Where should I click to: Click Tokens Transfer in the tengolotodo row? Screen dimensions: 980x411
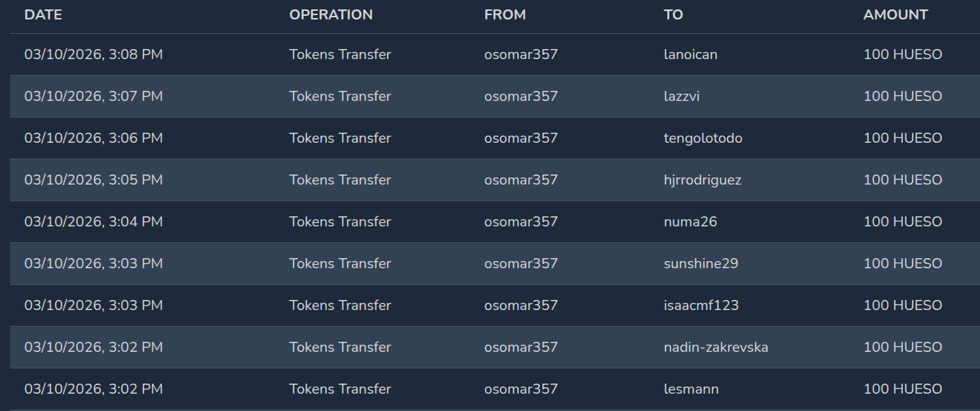(340, 138)
